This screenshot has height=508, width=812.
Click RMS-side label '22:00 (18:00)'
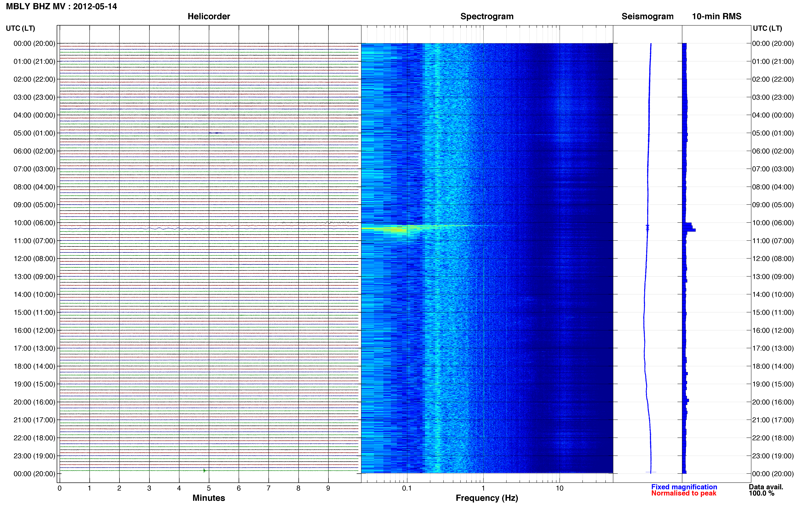773,438
